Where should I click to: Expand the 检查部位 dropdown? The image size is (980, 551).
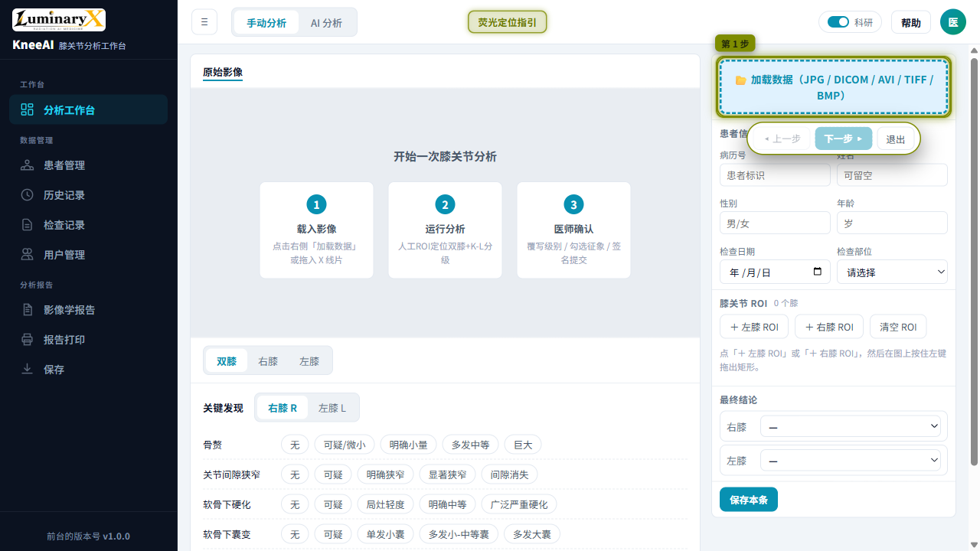pyautogui.click(x=892, y=272)
